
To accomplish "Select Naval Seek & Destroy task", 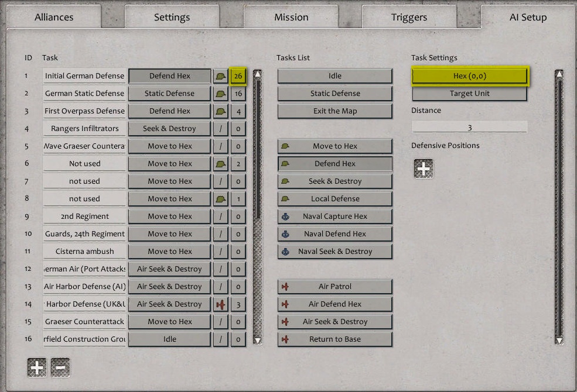I will (335, 252).
